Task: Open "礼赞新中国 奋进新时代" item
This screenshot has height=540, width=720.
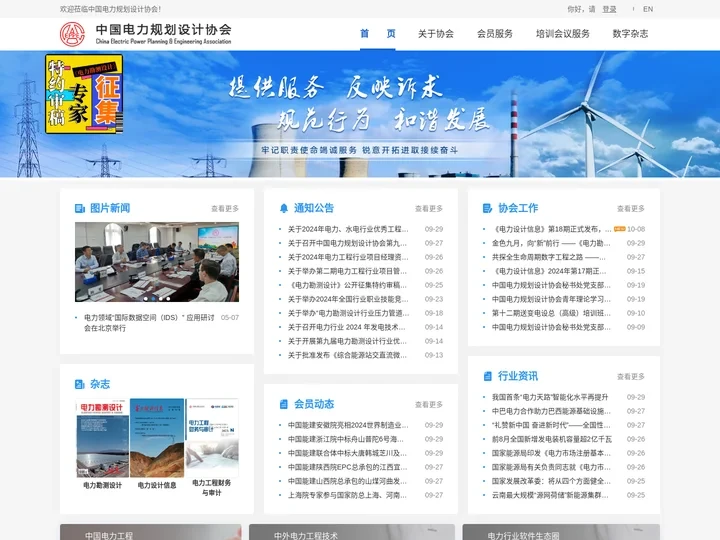Action: (x=551, y=425)
